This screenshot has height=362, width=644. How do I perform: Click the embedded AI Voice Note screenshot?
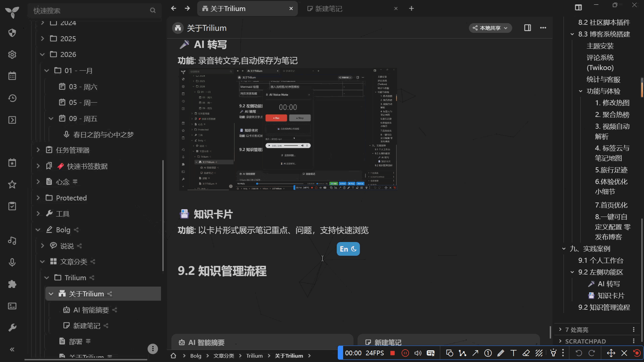(288, 129)
